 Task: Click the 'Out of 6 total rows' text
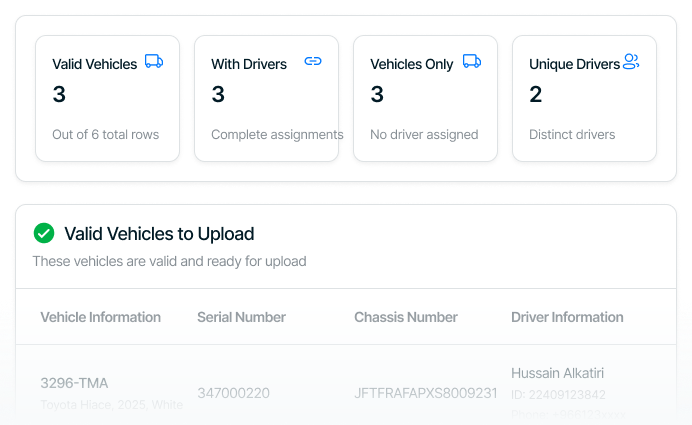click(105, 134)
